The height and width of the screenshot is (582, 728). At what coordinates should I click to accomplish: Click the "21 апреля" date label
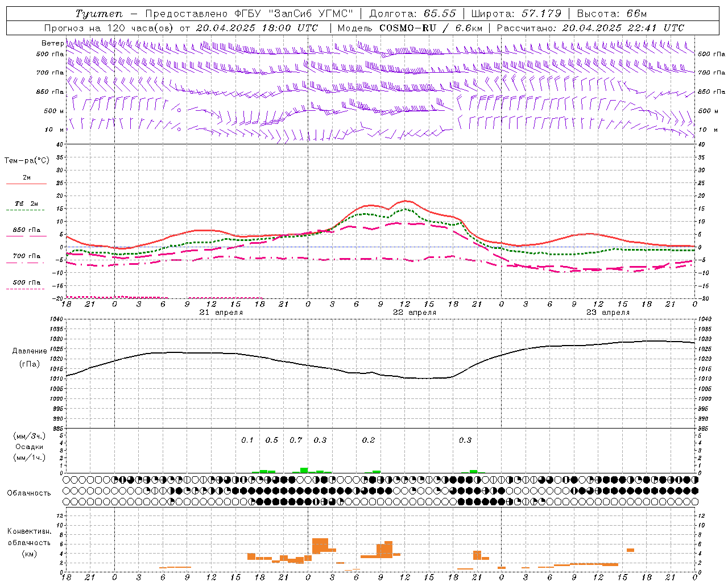click(x=221, y=312)
